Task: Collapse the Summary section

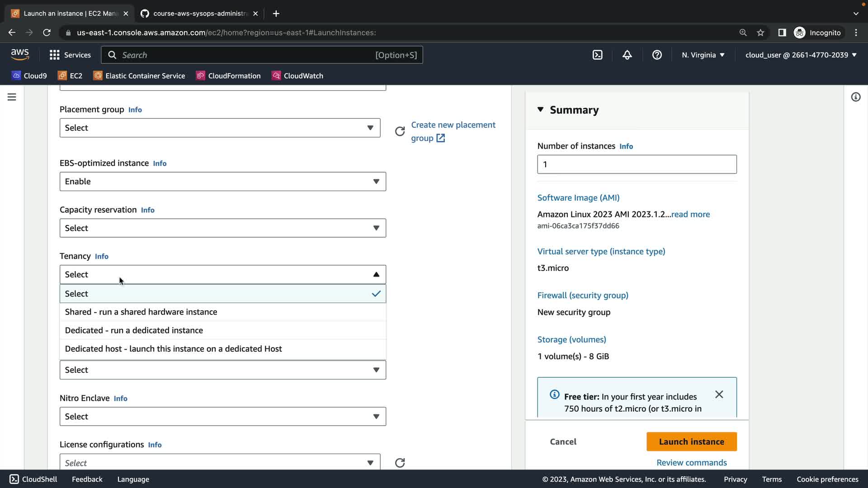Action: click(x=540, y=110)
